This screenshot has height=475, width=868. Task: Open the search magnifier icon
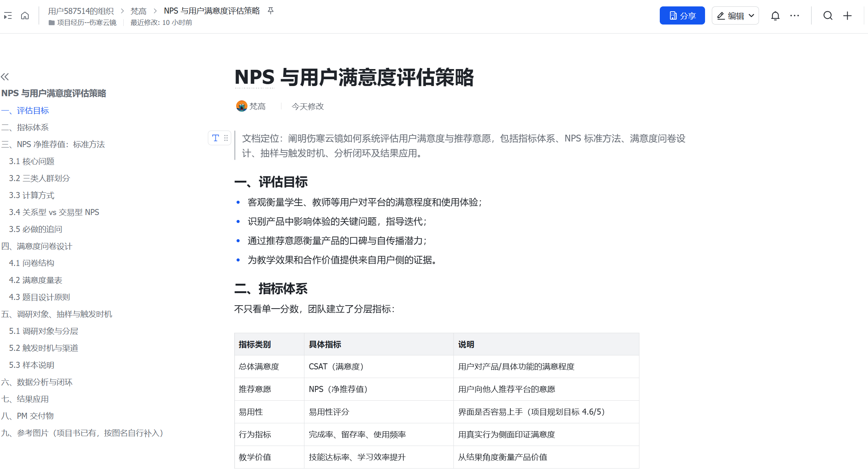click(x=828, y=16)
